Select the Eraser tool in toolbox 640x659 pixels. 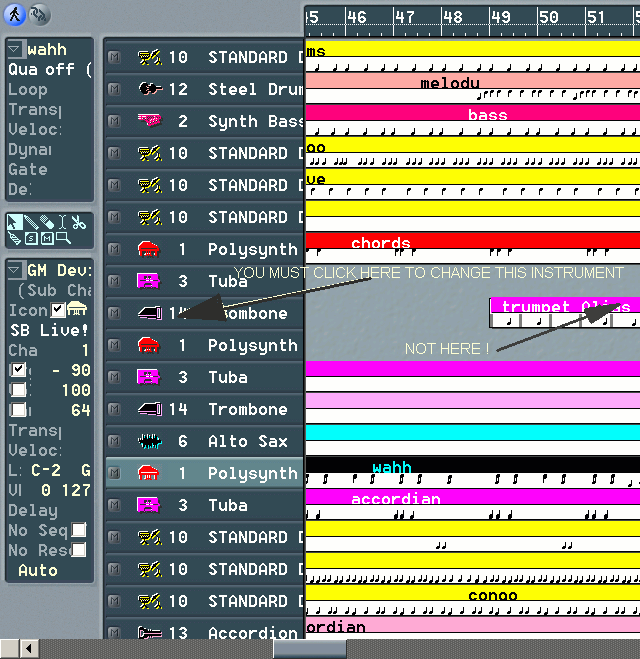pyautogui.click(x=47, y=222)
